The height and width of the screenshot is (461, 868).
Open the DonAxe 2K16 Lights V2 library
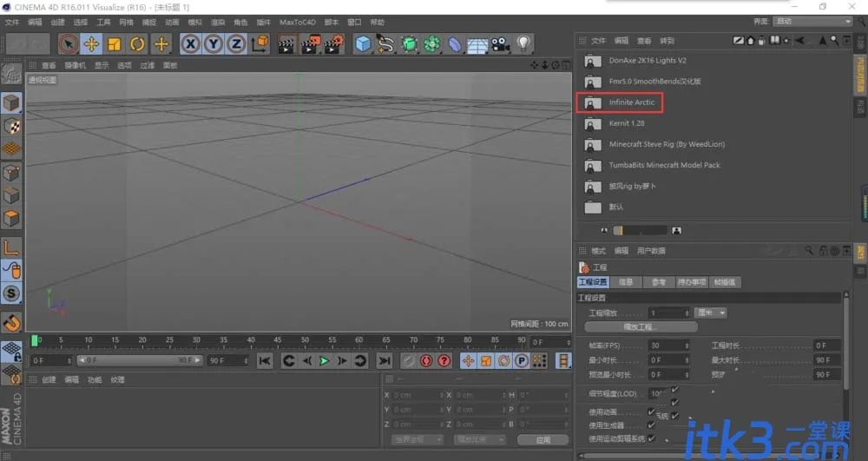click(648, 60)
